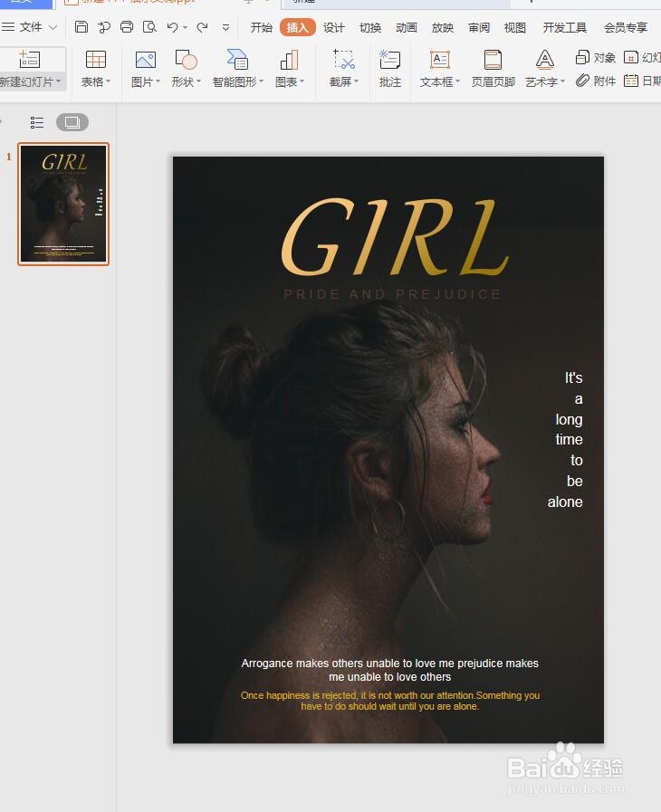Click the export to PDF icon
Image resolution: width=661 pixels, height=812 pixels.
(104, 27)
